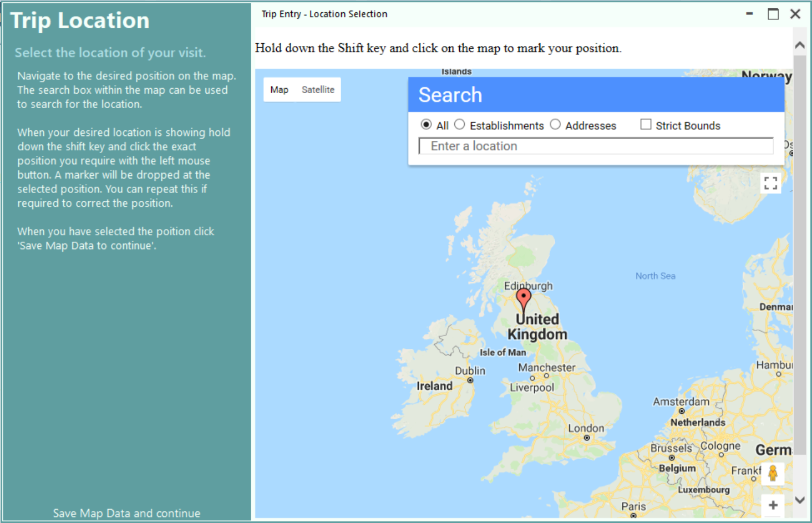The height and width of the screenshot is (523, 812).
Task: Zoom in with the plus button
Action: [x=773, y=505]
